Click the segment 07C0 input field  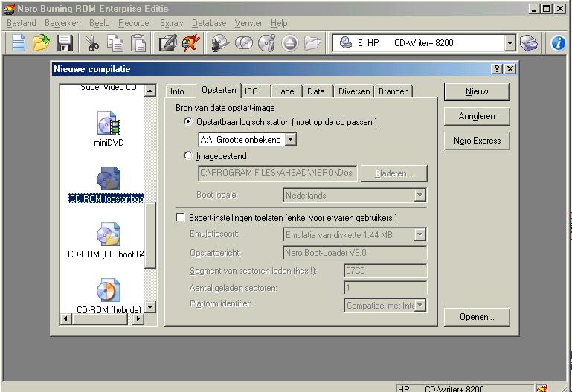(385, 271)
